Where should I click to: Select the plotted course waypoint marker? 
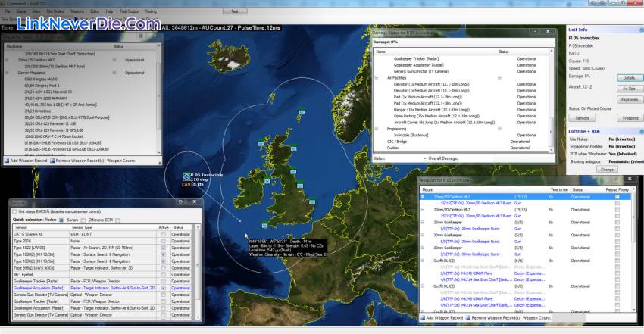tap(240, 220)
